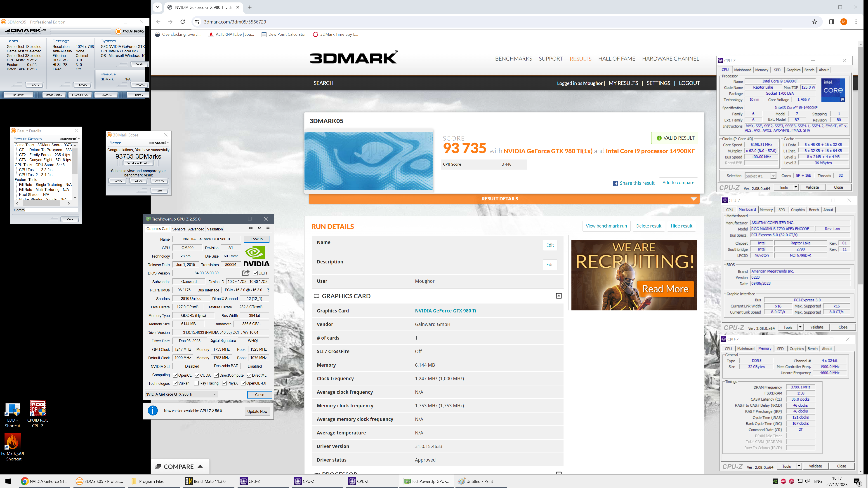Click the site information icon in address bar
This screenshot has width=868, height=488.
coord(198,21)
